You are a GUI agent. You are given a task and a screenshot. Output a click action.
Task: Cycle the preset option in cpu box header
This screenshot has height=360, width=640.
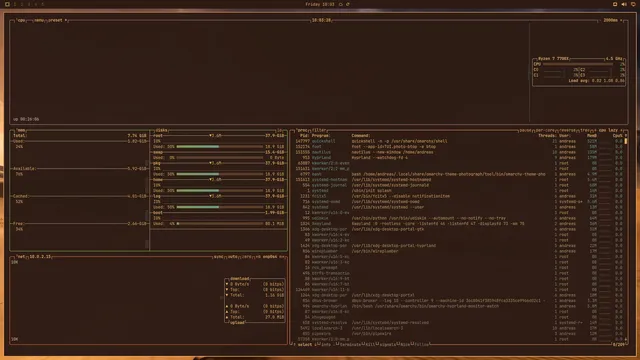(x=56, y=20)
